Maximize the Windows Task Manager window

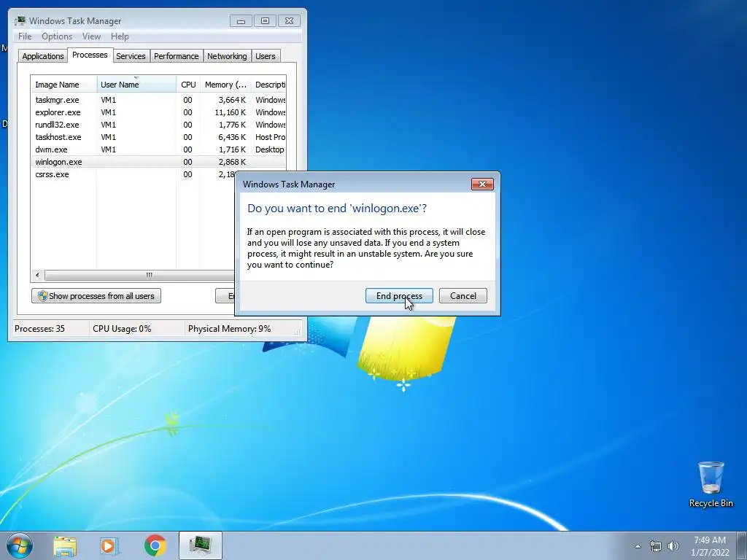click(x=265, y=21)
